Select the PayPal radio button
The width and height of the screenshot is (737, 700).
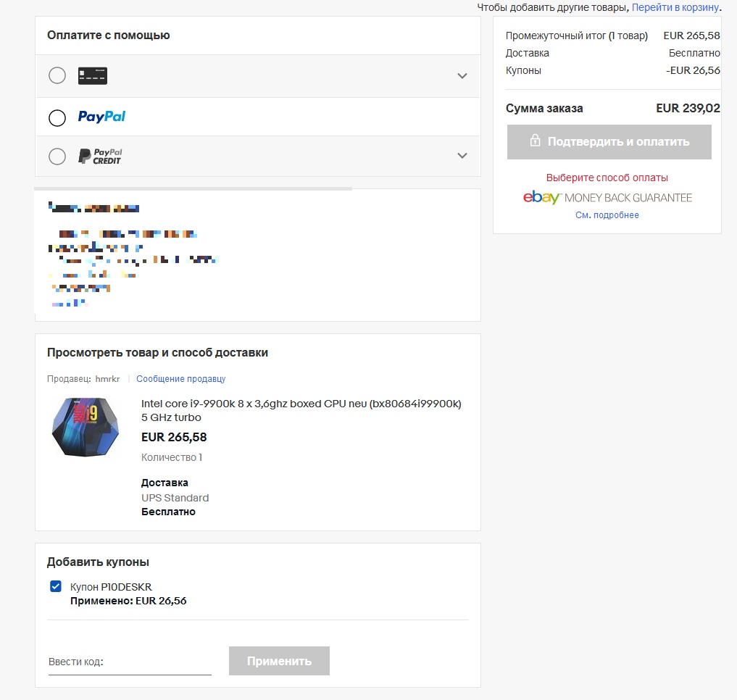57,117
